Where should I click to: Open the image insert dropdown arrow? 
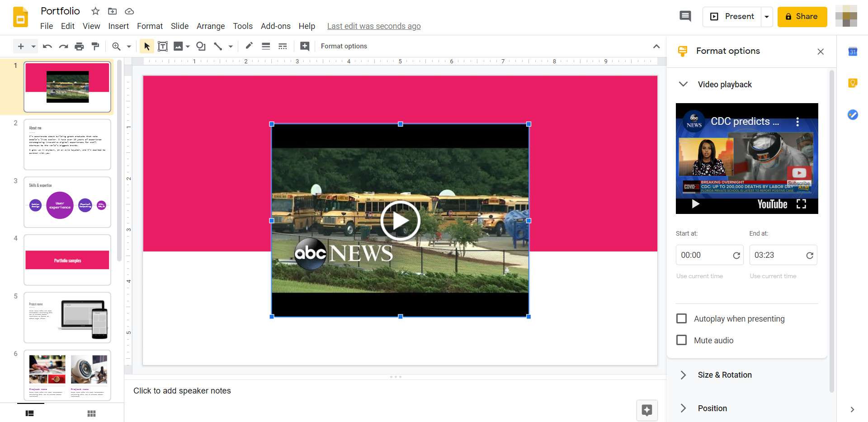pos(188,47)
